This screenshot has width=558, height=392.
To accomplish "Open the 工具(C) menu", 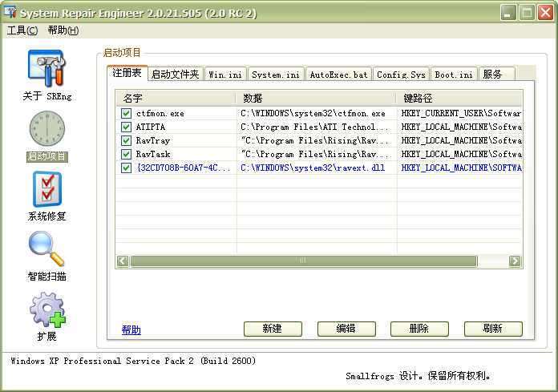I will point(22,30).
